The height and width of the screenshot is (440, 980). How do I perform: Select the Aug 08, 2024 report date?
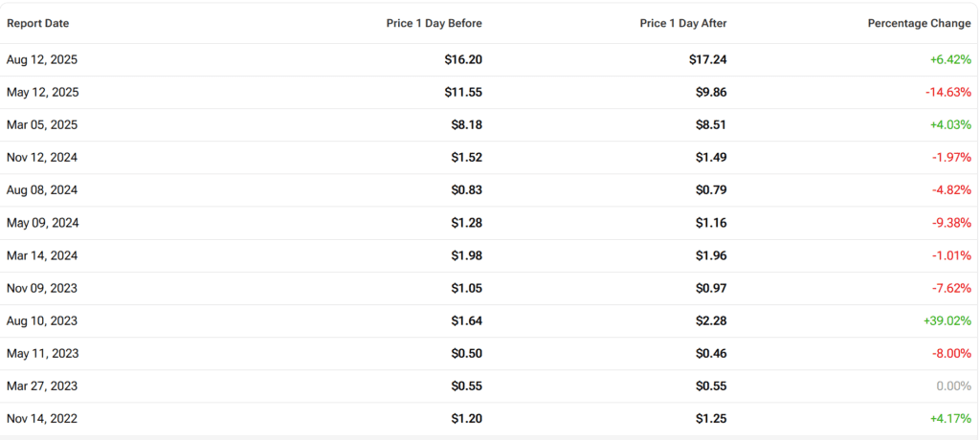pos(42,190)
